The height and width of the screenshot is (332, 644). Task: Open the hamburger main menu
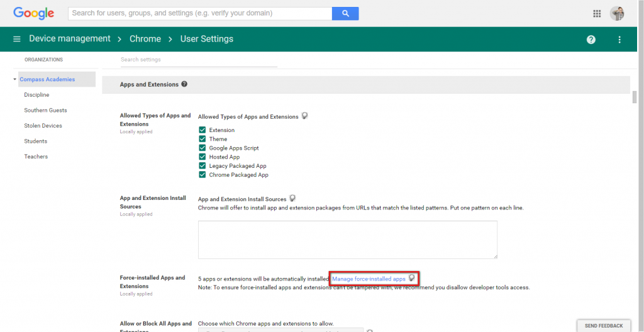click(17, 39)
